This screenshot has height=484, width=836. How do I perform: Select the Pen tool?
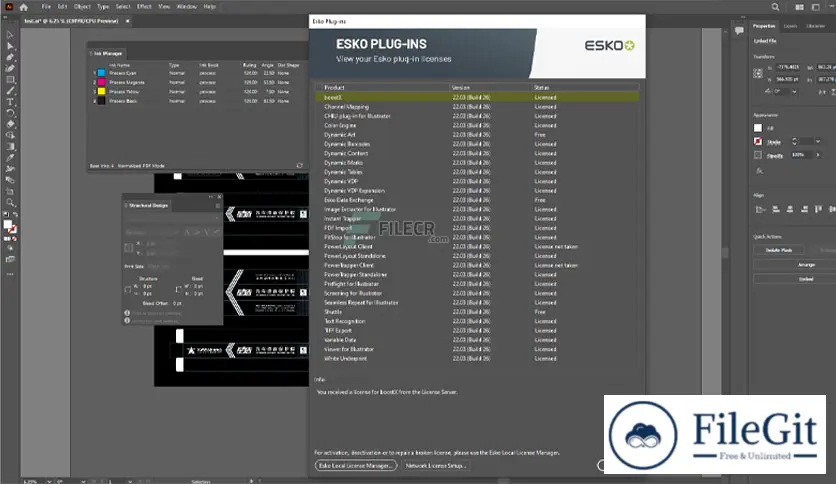coord(10,57)
